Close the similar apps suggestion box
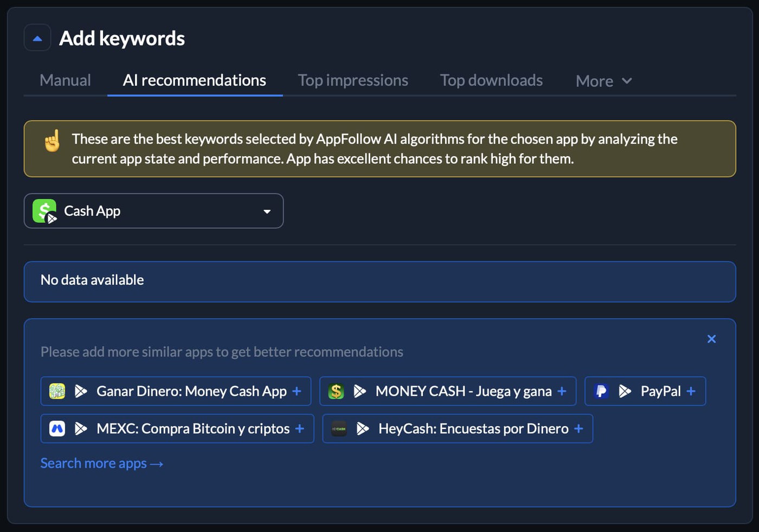The image size is (759, 532). (x=712, y=339)
